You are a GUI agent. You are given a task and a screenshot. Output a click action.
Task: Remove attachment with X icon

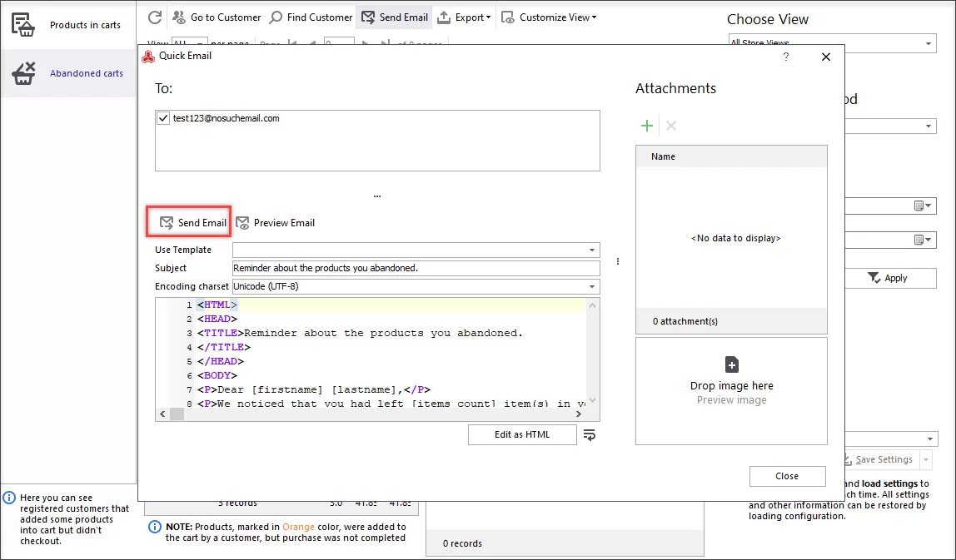671,126
